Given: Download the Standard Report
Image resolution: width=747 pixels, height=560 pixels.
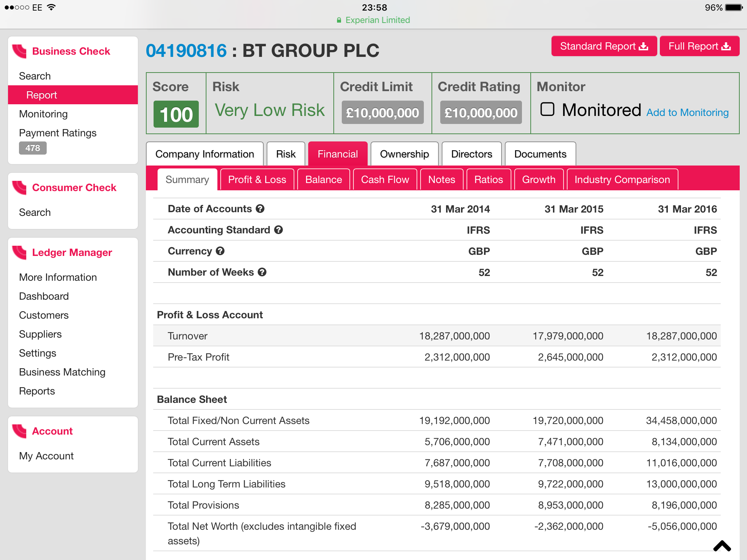Looking at the screenshot, I should 604,46.
